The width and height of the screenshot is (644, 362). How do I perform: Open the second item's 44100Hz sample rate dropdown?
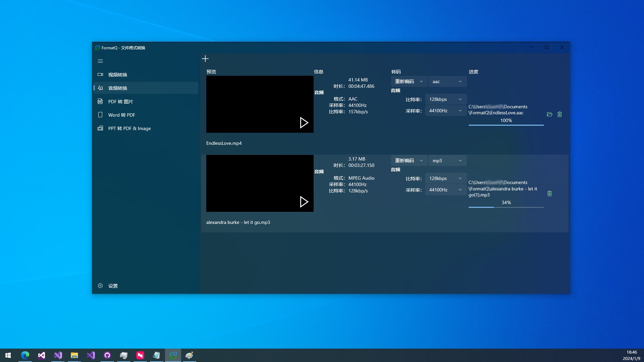click(x=445, y=190)
